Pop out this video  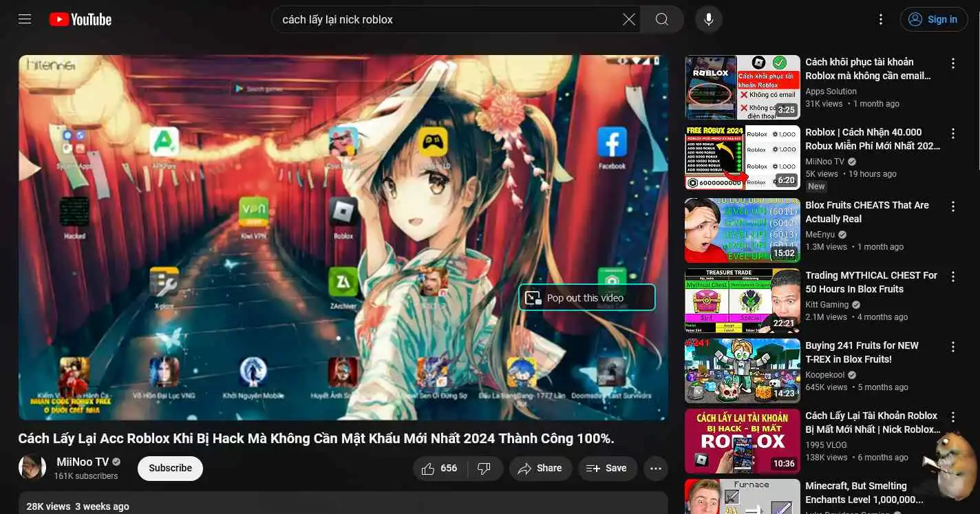pos(587,297)
